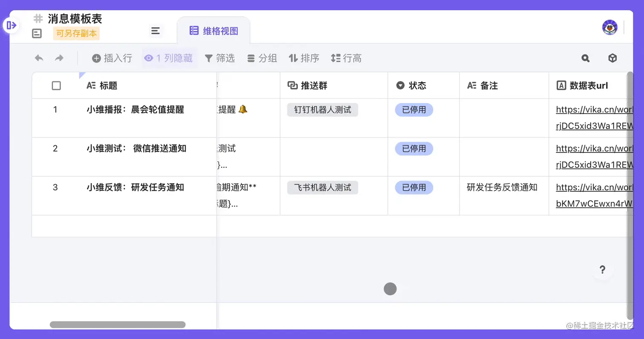Select cell 小维播报：晨会轮值提醒
Image resolution: width=644 pixels, height=339 pixels.
point(147,118)
